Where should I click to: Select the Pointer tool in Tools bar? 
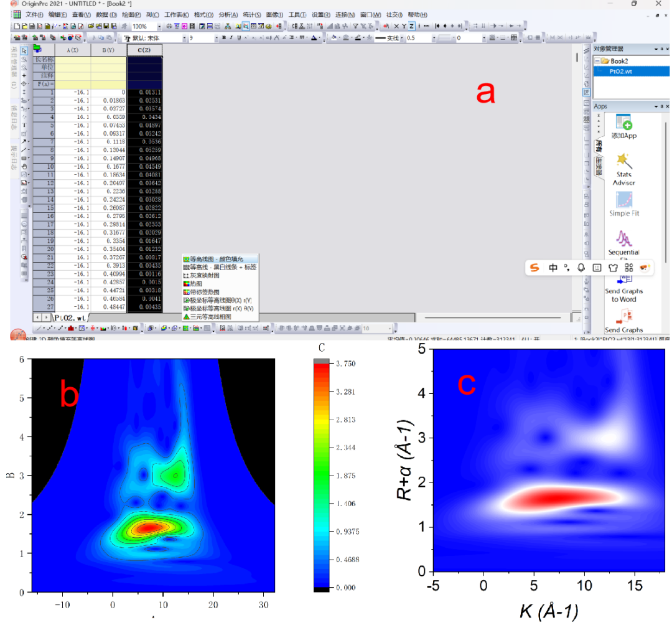[24, 50]
